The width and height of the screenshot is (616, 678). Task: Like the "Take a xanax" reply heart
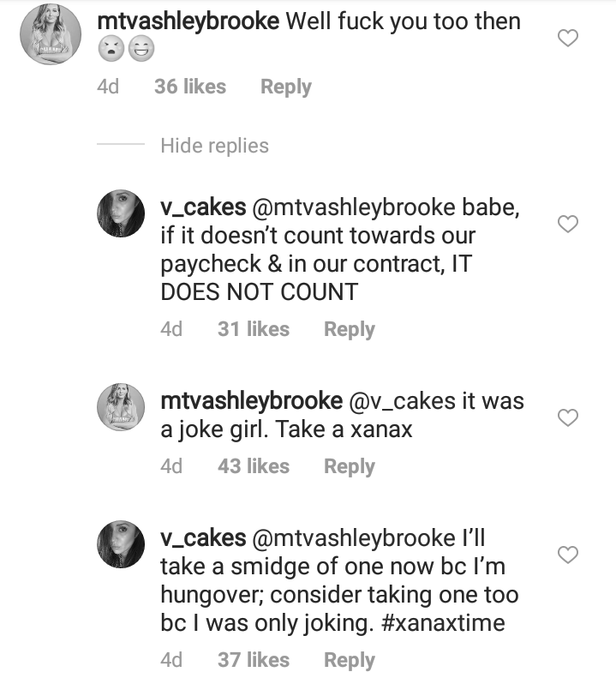tap(567, 417)
